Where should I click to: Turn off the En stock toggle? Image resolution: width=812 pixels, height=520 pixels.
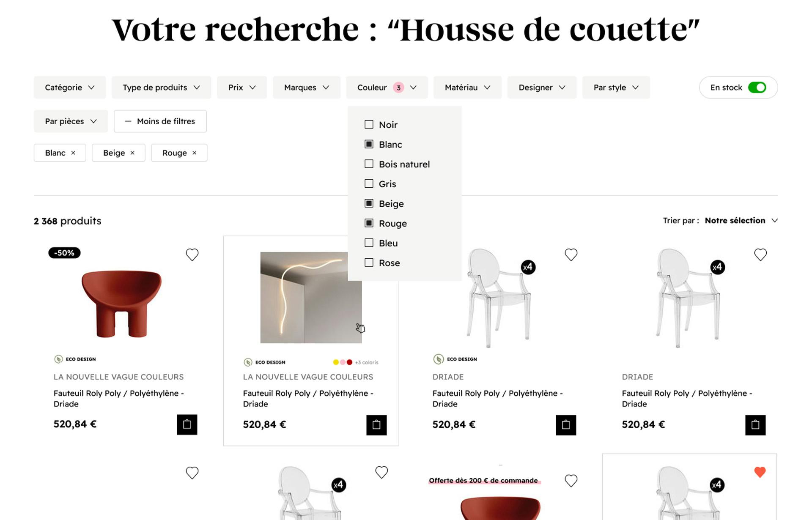[x=757, y=88]
